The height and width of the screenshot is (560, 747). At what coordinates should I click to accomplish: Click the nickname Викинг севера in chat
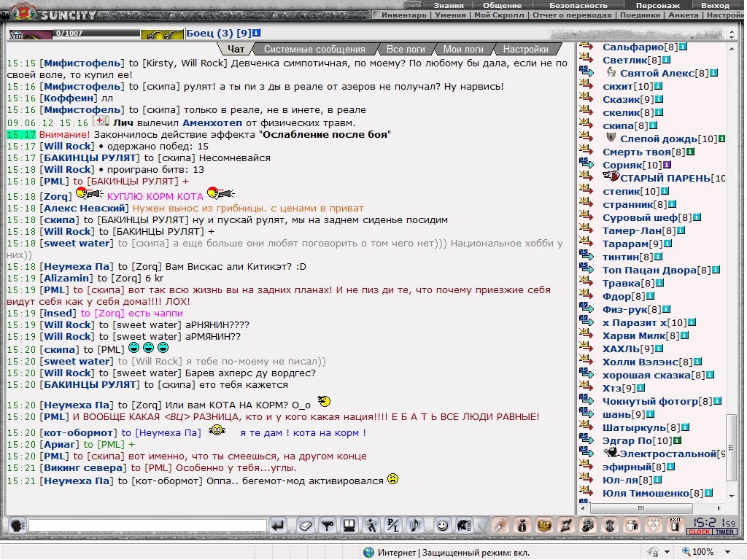83,467
